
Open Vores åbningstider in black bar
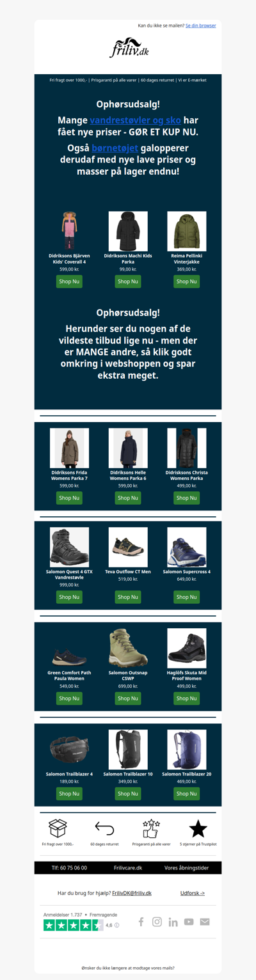tap(186, 868)
